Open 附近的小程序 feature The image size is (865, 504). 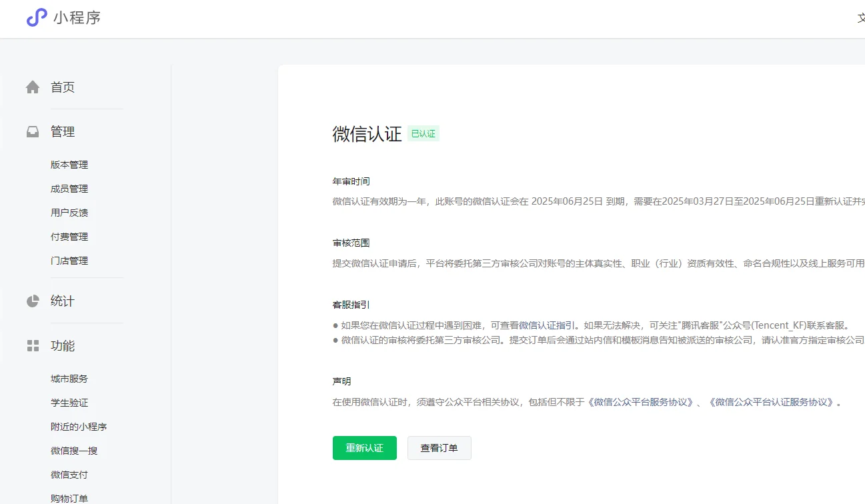[x=79, y=427]
